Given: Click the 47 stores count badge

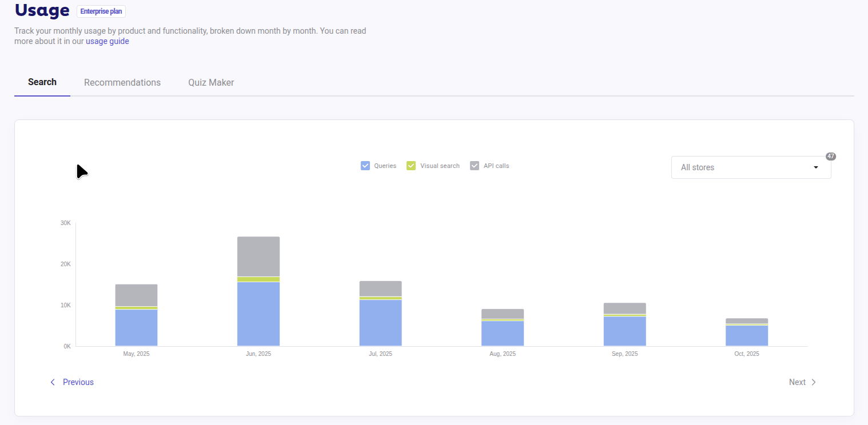Looking at the screenshot, I should click(830, 157).
